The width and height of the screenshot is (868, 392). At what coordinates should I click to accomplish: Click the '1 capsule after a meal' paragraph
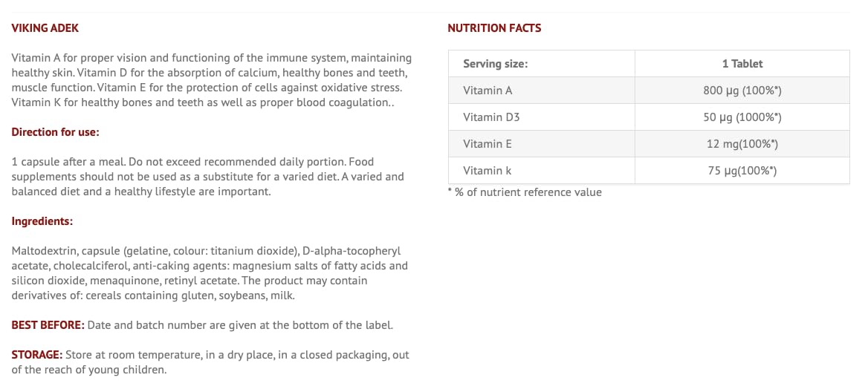208,177
